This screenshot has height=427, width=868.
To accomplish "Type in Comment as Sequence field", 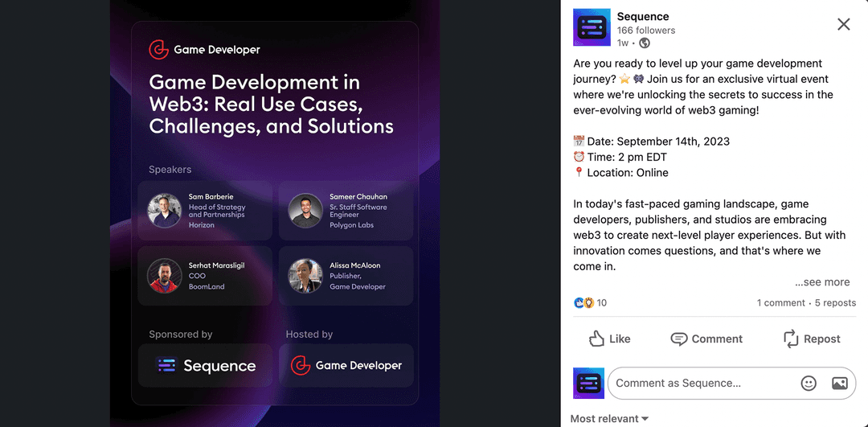I will [x=699, y=384].
